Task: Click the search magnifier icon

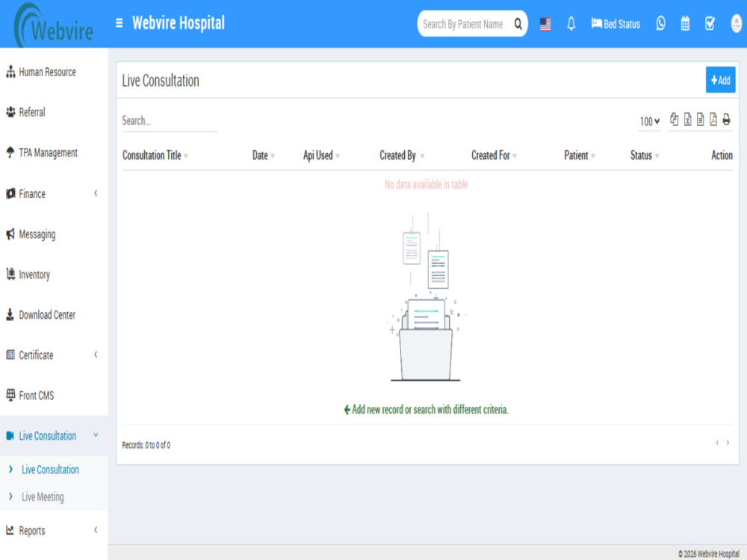Action: click(518, 24)
